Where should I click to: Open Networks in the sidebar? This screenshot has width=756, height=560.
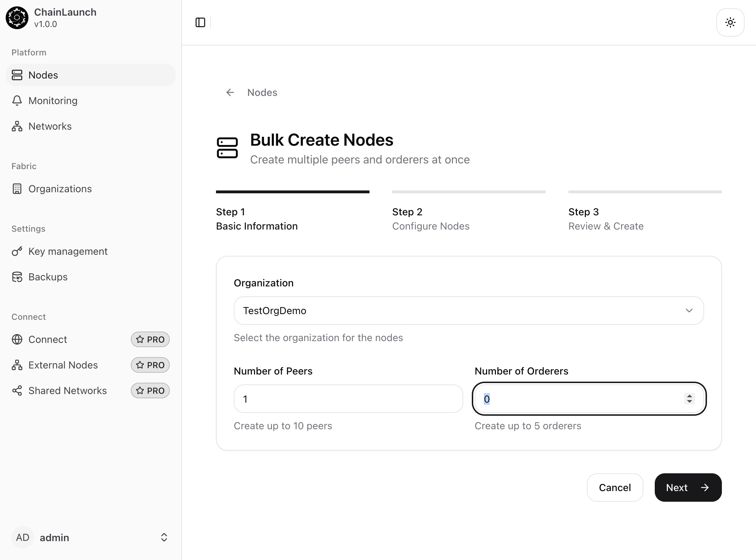point(50,126)
